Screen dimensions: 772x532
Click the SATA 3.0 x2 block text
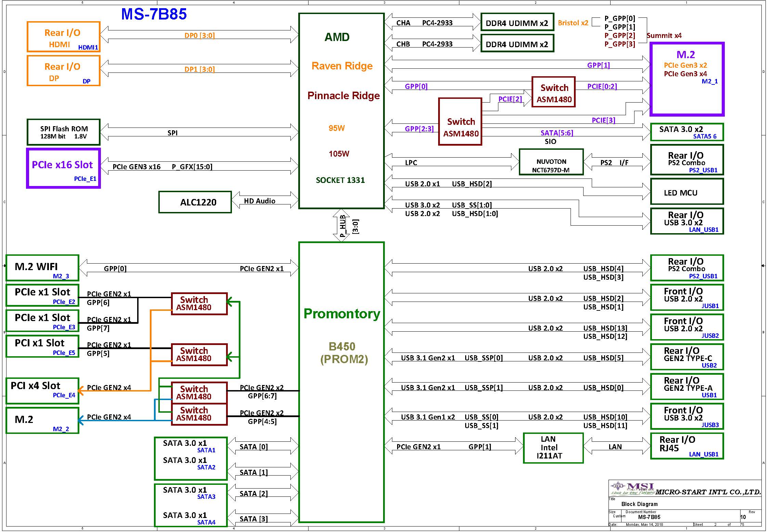[681, 129]
